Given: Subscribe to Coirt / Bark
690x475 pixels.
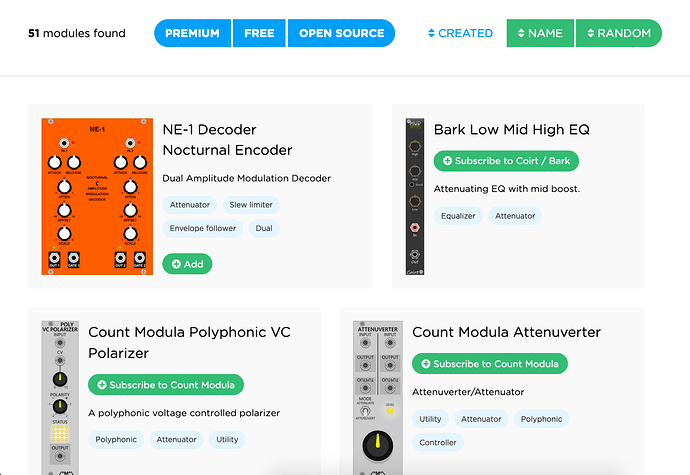Looking at the screenshot, I should (x=506, y=161).
